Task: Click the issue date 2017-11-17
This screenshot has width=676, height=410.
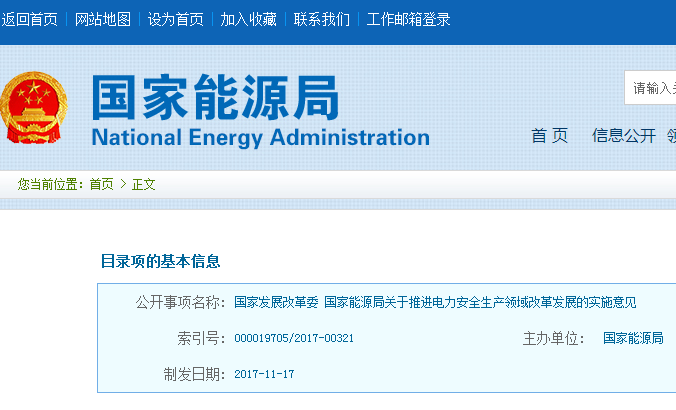Action: [264, 374]
